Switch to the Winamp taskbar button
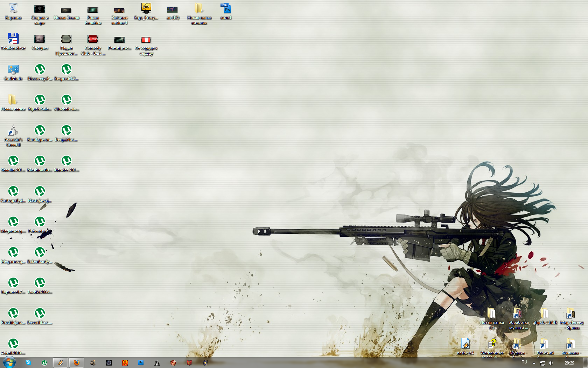The width and height of the screenshot is (588, 368). click(x=61, y=363)
